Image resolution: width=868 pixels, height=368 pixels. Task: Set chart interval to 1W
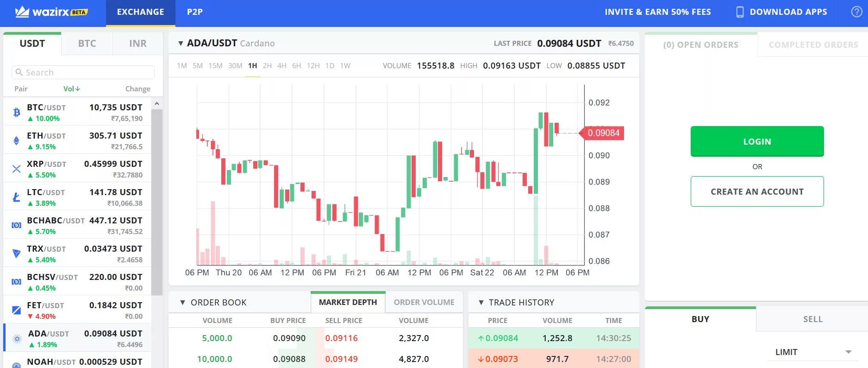click(x=345, y=66)
